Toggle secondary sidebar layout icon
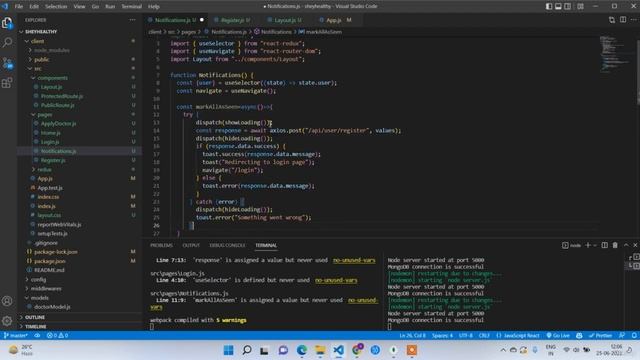This screenshot has width=640, height=360. (x=568, y=6)
